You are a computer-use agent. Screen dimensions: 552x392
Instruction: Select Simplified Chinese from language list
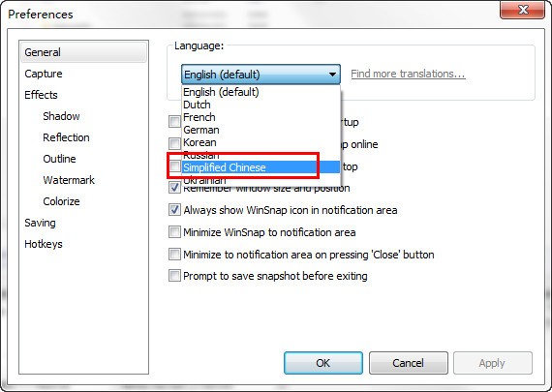(261, 167)
